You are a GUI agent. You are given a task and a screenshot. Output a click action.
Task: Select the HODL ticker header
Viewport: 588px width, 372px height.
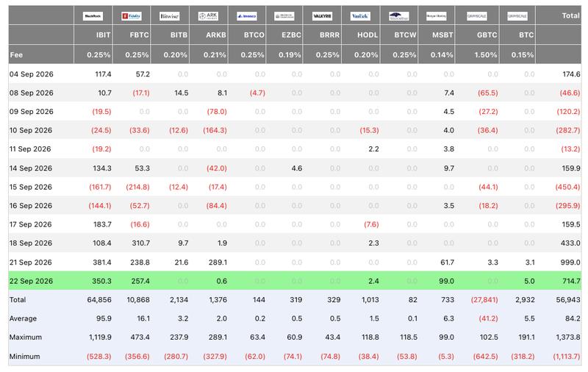pos(367,35)
